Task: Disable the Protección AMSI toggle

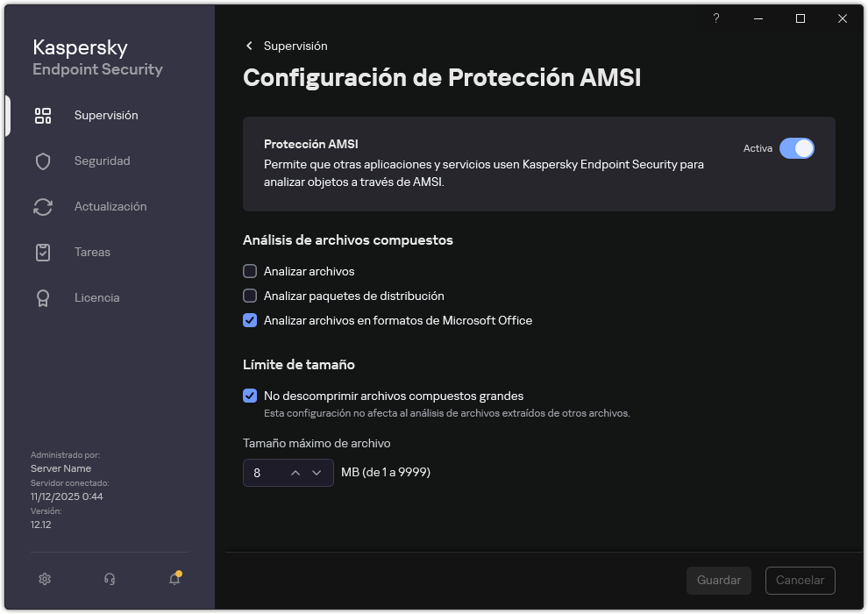Action: (798, 148)
